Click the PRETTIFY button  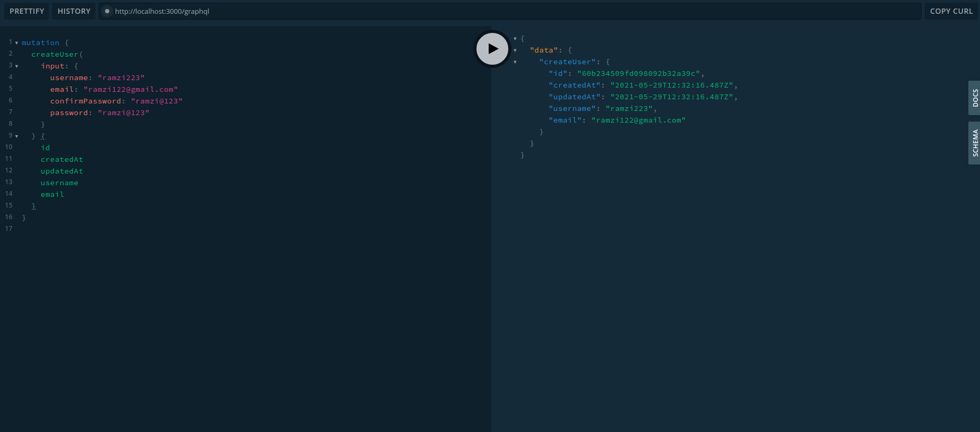point(27,11)
